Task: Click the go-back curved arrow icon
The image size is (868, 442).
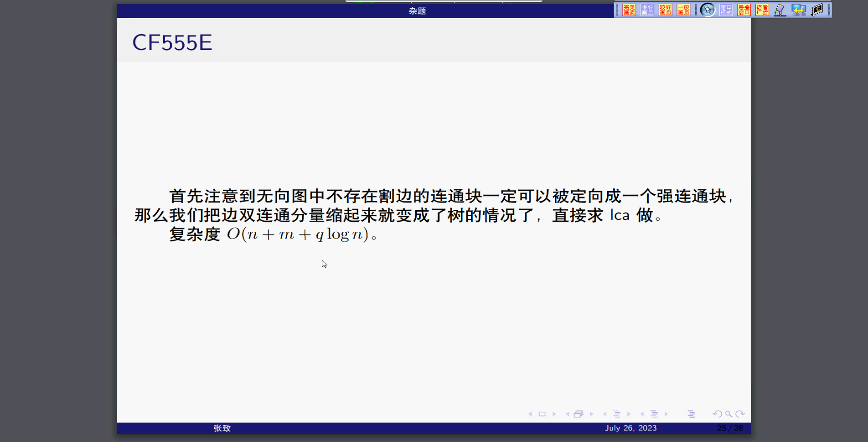Action: (717, 414)
